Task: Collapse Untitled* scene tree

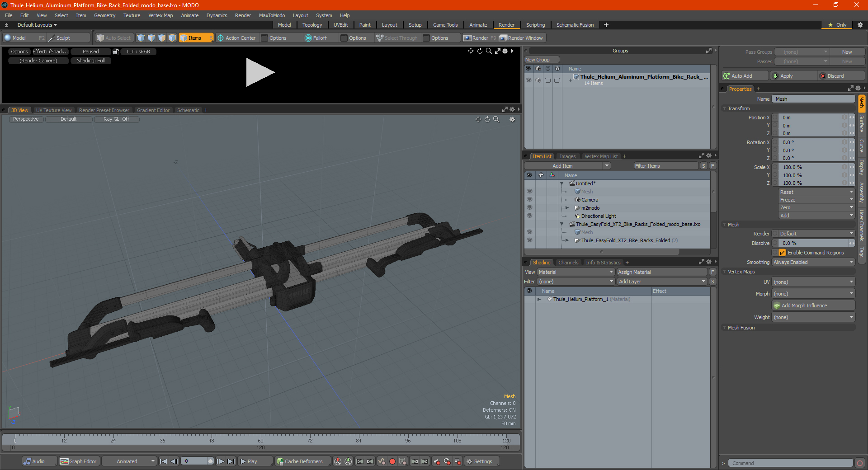Action: (x=562, y=183)
